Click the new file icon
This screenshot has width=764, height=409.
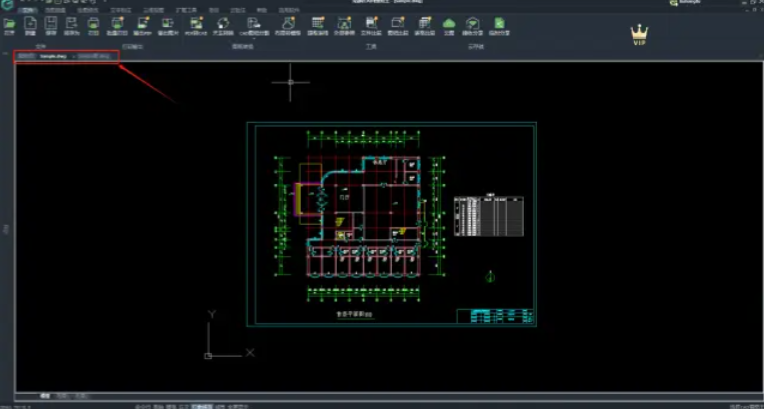[29, 22]
